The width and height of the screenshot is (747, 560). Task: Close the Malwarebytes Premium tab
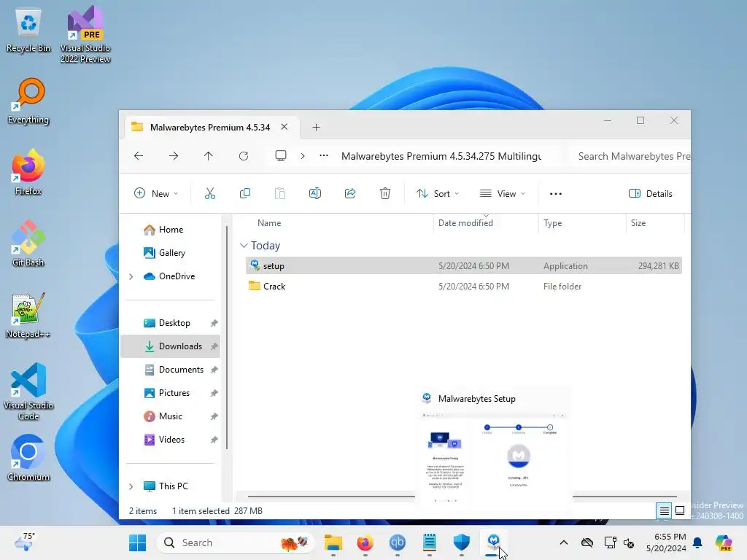click(285, 127)
